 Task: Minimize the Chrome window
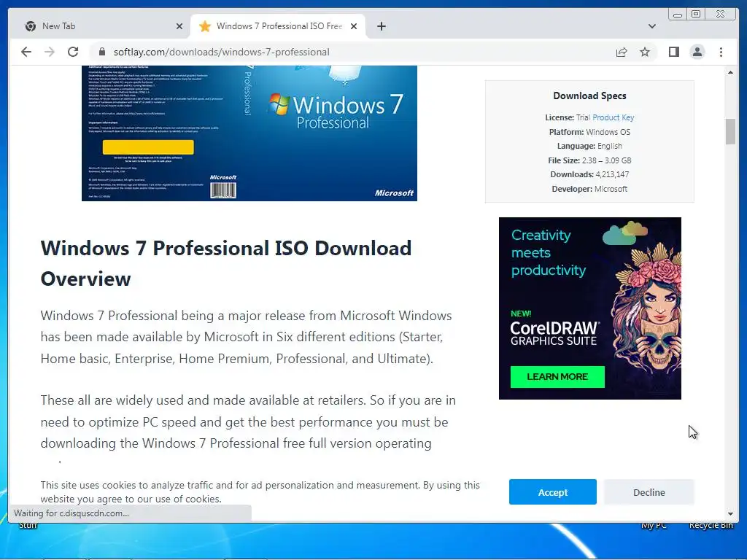click(x=678, y=15)
